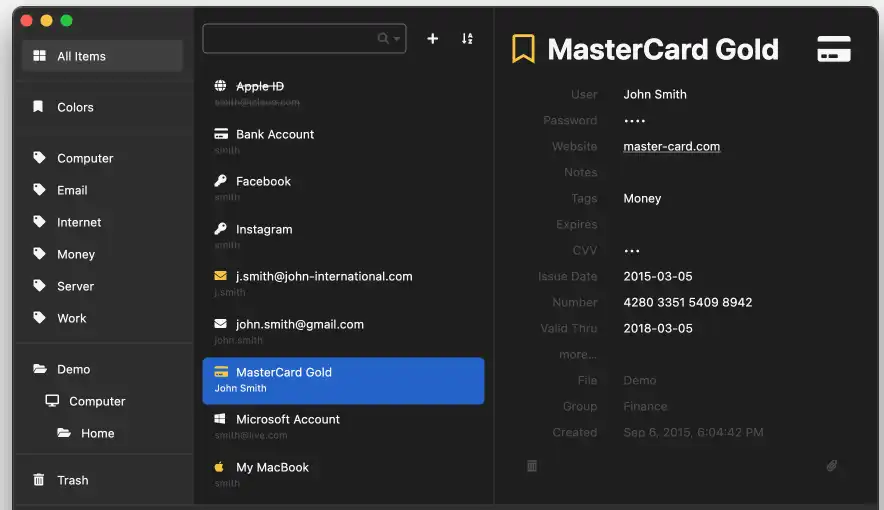Select the MasterCard Gold list entry
884x510 pixels.
pyautogui.click(x=343, y=380)
